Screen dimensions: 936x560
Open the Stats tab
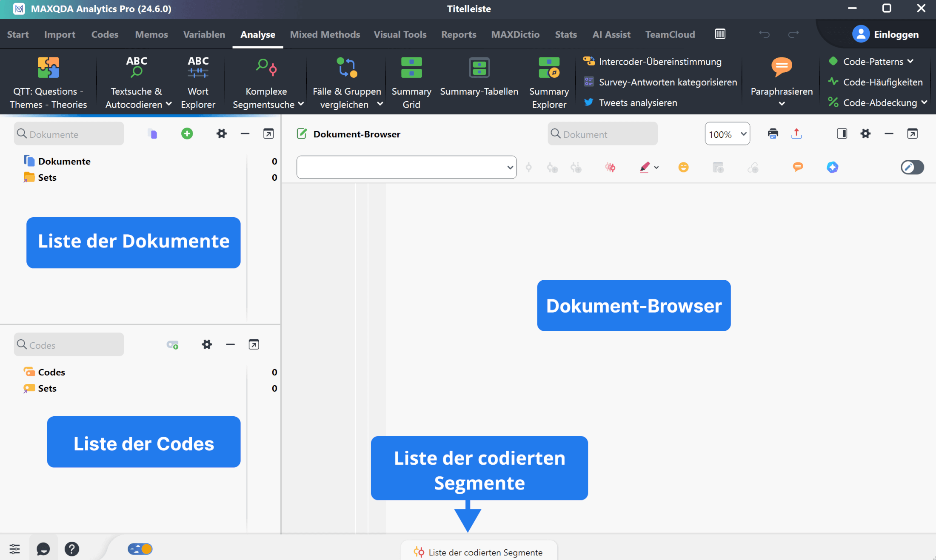pyautogui.click(x=566, y=34)
